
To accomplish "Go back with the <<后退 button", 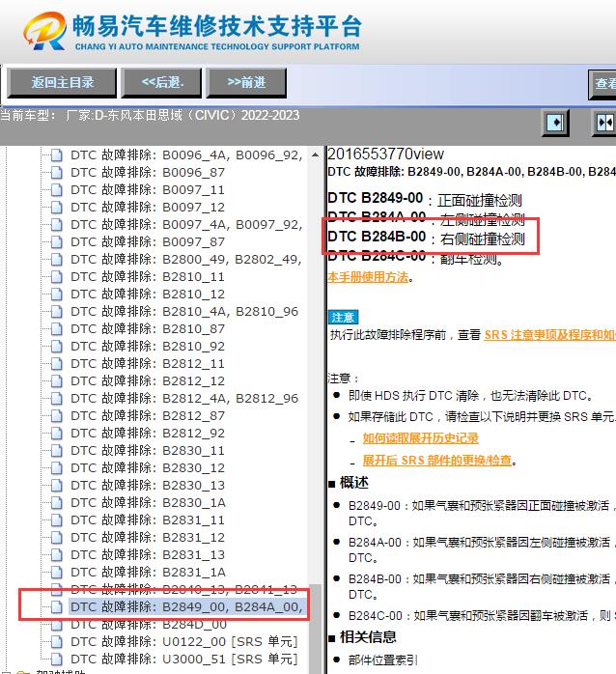I will coord(161,82).
